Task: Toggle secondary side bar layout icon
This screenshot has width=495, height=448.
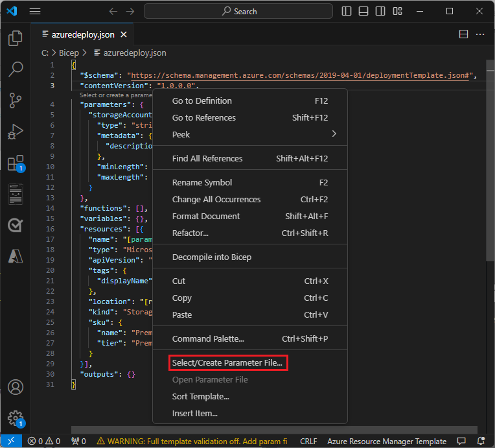Action: point(380,12)
